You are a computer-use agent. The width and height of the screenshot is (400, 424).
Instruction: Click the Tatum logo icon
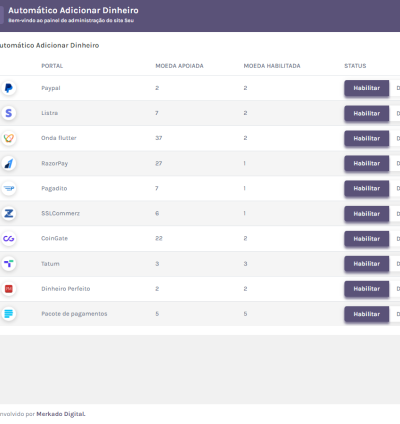(9, 264)
